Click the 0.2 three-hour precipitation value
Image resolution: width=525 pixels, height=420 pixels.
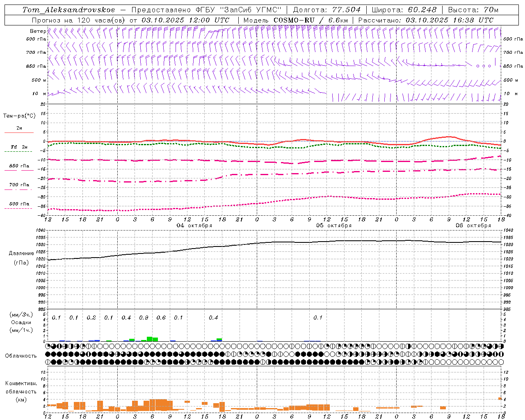point(91,318)
